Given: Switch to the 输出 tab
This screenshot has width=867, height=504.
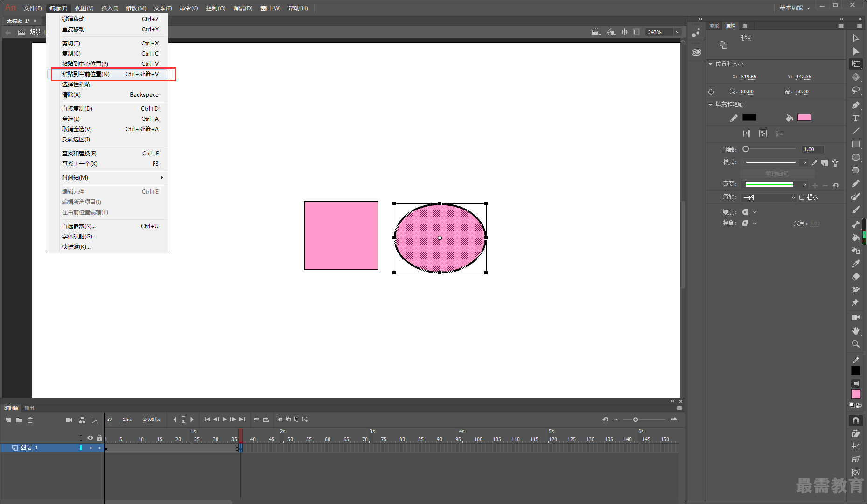Looking at the screenshot, I should click(29, 408).
